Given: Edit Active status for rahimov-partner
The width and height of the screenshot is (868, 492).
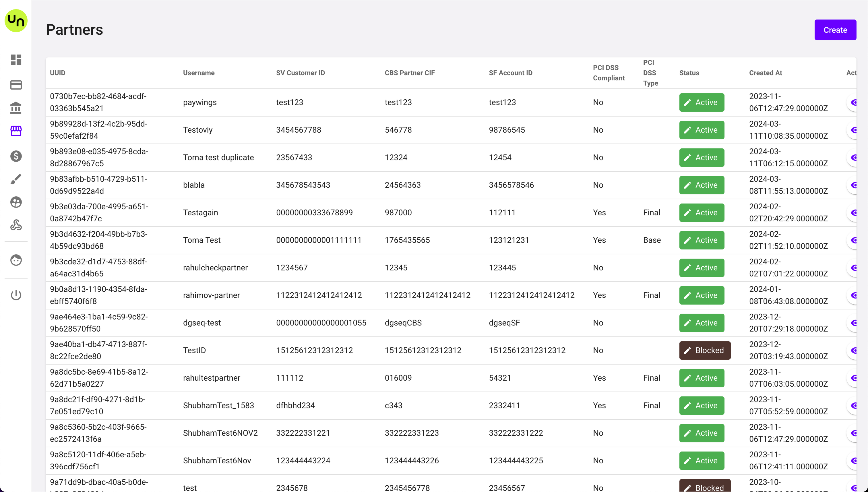Looking at the screenshot, I should pyautogui.click(x=702, y=295).
